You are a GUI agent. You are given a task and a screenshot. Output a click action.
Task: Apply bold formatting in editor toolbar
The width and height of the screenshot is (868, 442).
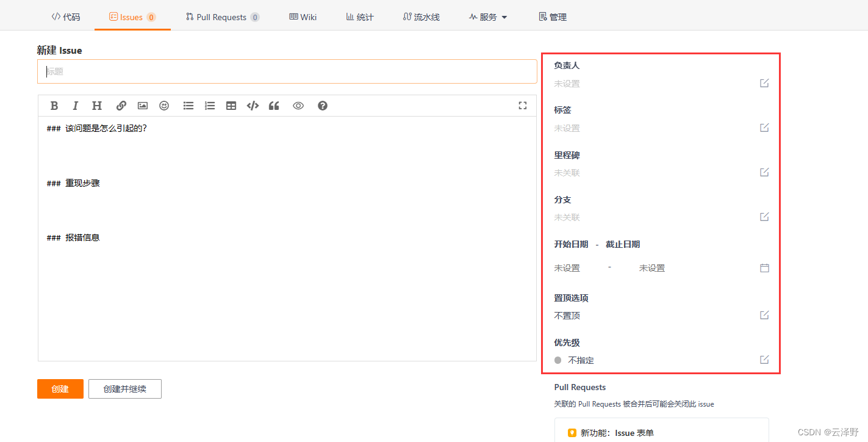[54, 106]
